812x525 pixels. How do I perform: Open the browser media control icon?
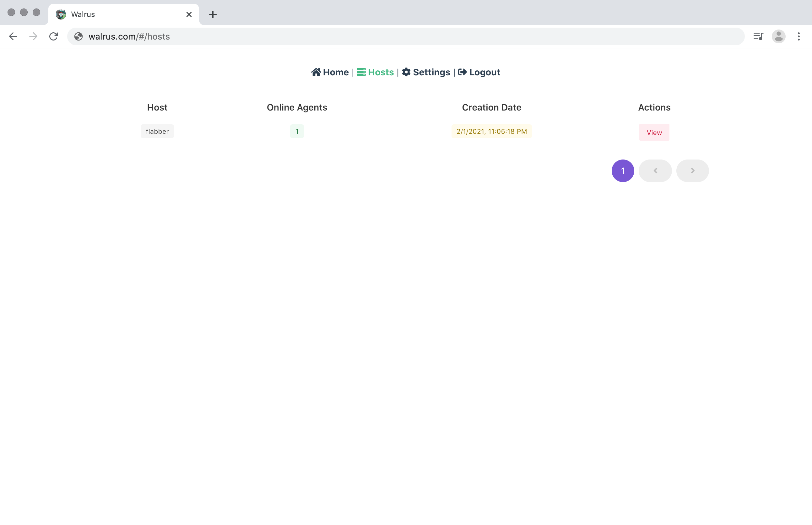coord(758,36)
